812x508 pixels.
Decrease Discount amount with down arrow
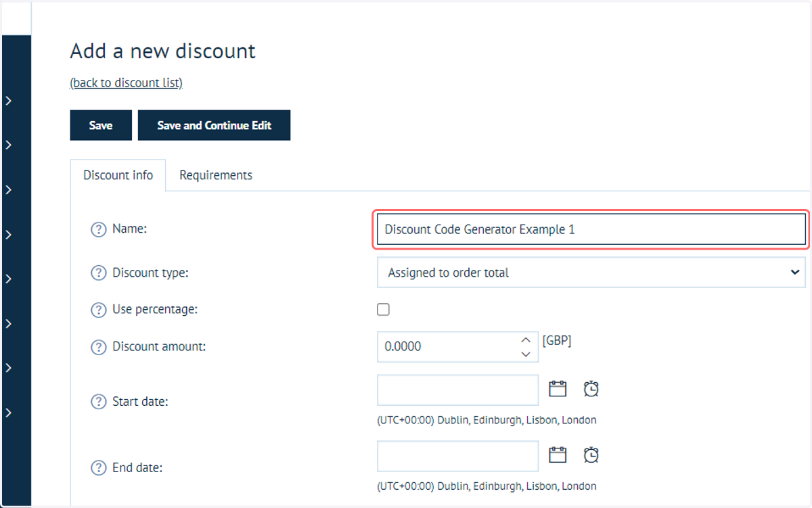(526, 354)
